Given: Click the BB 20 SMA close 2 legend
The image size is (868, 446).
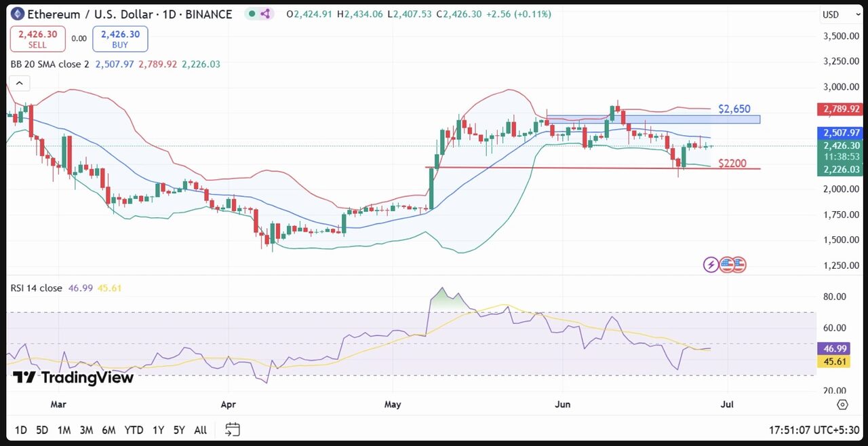Looking at the screenshot, I should (x=50, y=64).
